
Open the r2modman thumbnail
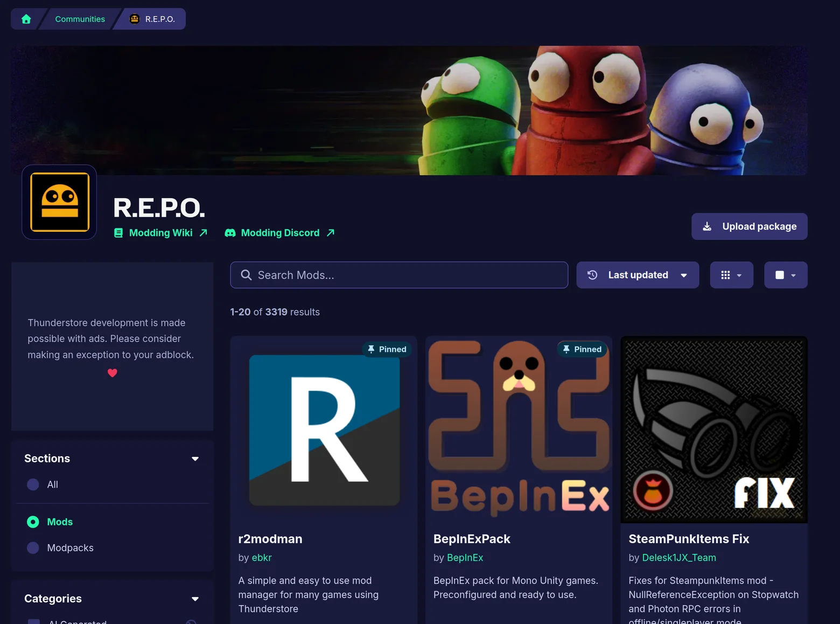[324, 430]
